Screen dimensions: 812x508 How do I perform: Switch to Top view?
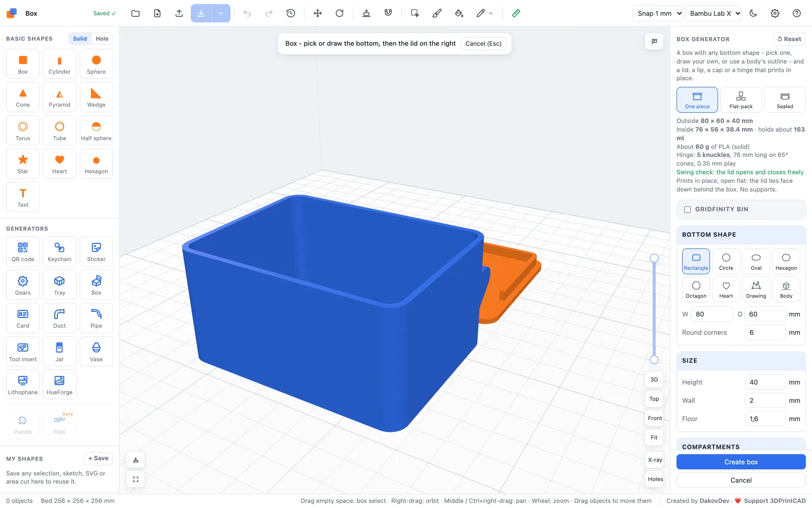(654, 399)
